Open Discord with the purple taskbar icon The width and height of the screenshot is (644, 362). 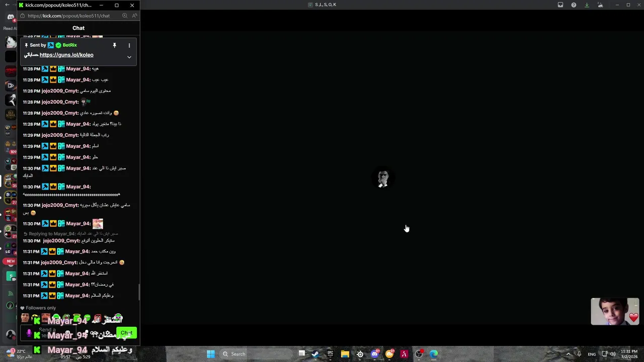click(374, 354)
